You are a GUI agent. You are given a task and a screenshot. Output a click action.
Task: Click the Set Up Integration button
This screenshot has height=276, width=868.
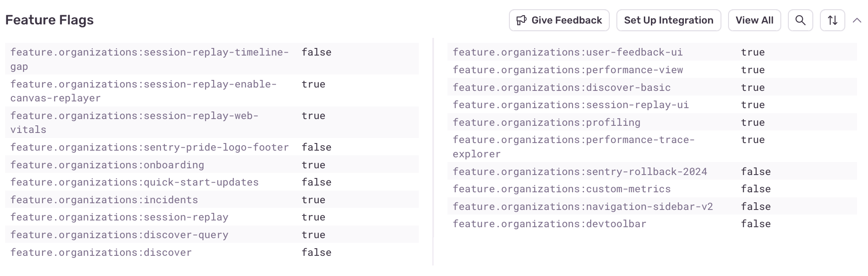tap(668, 20)
